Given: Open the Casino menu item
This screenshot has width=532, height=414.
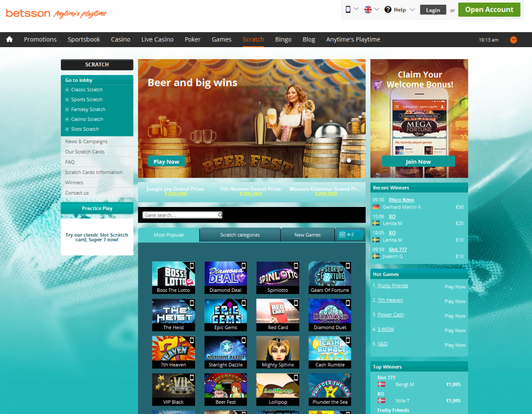Looking at the screenshot, I should pyautogui.click(x=121, y=39).
